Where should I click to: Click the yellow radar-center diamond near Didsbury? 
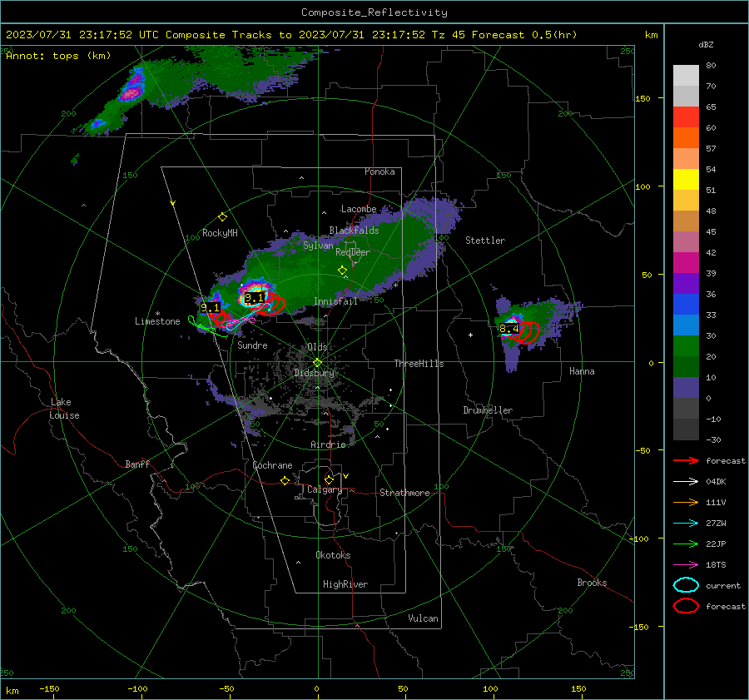click(317, 363)
